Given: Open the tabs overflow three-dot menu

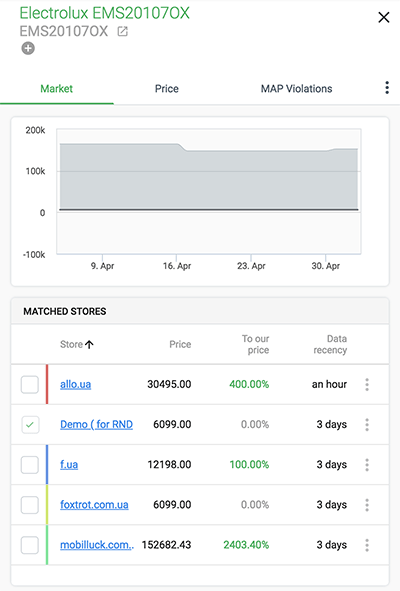Looking at the screenshot, I should 387,87.
